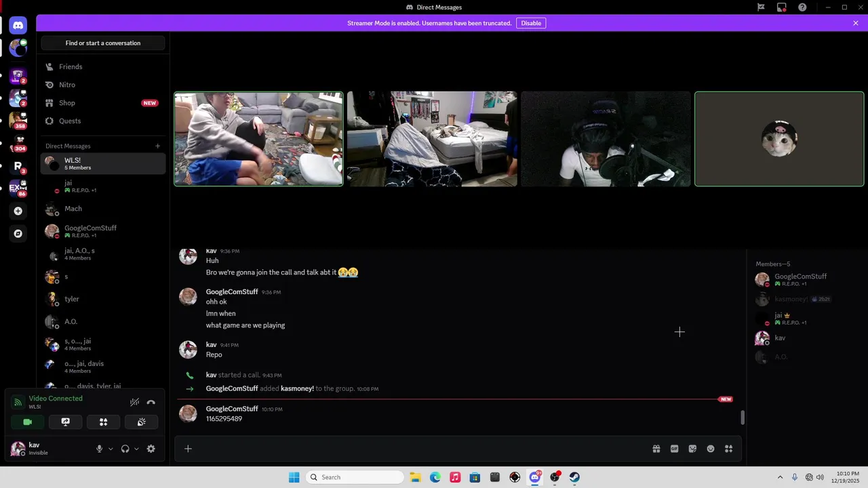868x488 pixels.
Task: Open the inbox icon in title bar
Action: (x=782, y=7)
